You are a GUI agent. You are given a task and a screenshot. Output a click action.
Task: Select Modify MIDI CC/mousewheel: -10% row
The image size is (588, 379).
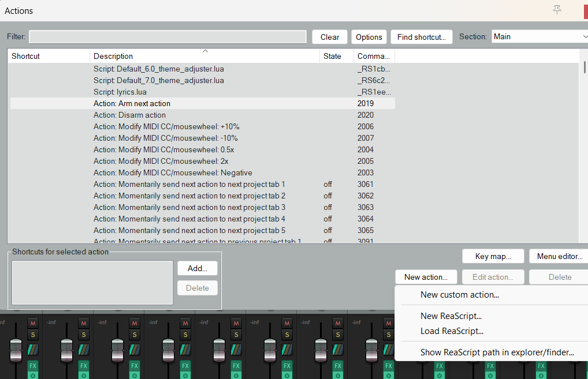click(203, 138)
